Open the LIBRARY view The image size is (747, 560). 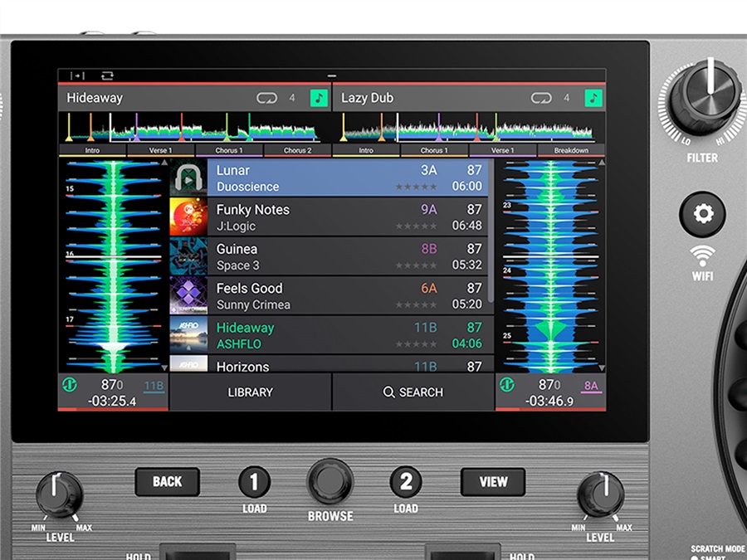coord(251,392)
